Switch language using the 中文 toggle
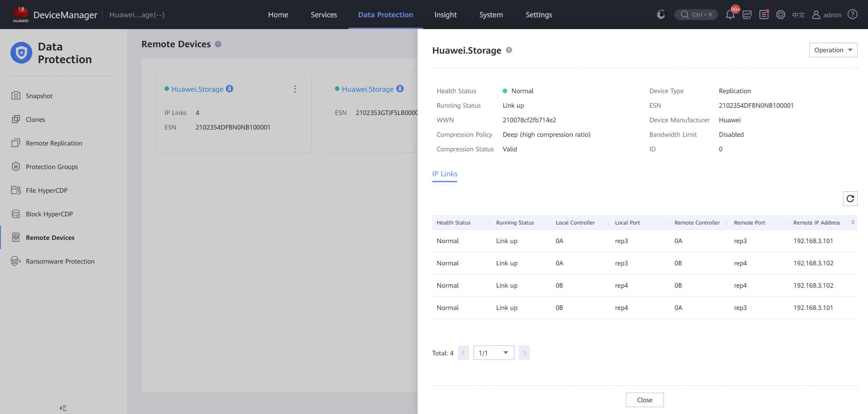Viewport: 868px width, 414px height. pyautogui.click(x=798, y=15)
